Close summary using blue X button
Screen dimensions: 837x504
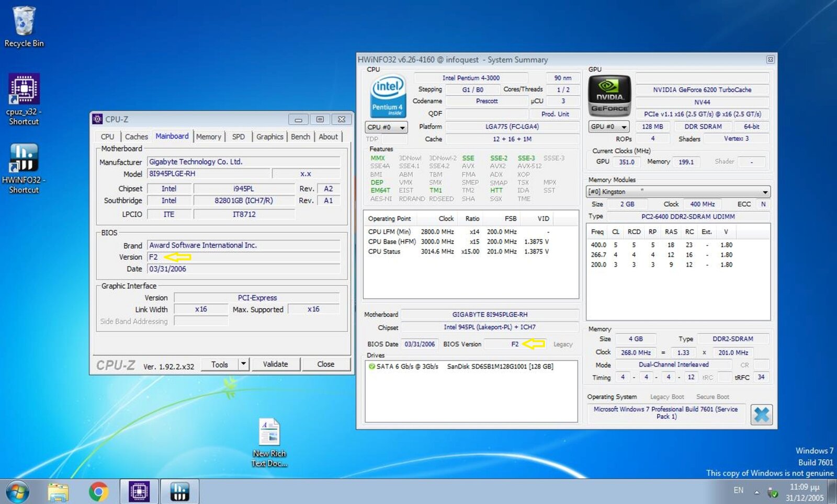762,415
